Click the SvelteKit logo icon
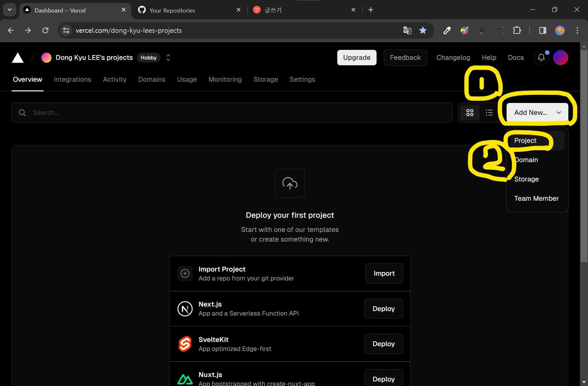 pyautogui.click(x=185, y=344)
